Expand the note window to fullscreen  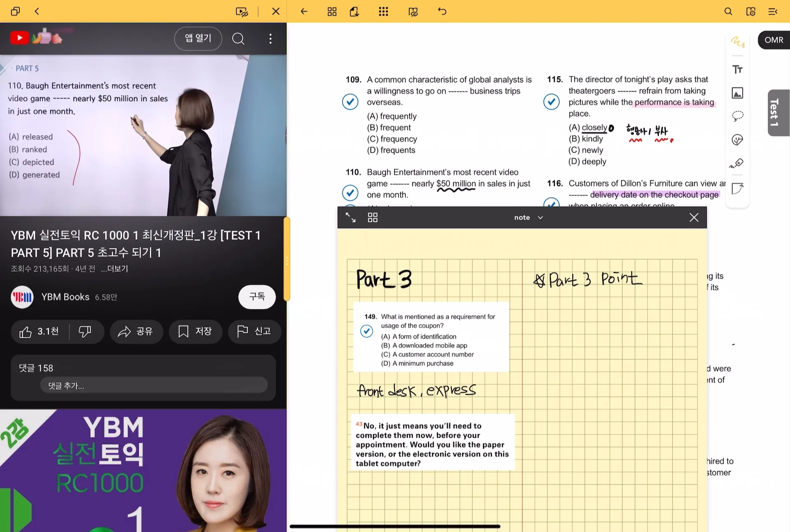351,217
